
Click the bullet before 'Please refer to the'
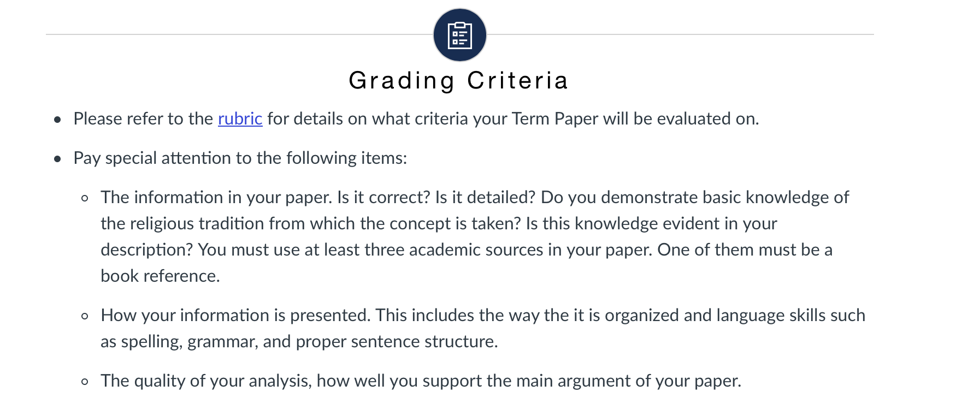click(x=58, y=120)
